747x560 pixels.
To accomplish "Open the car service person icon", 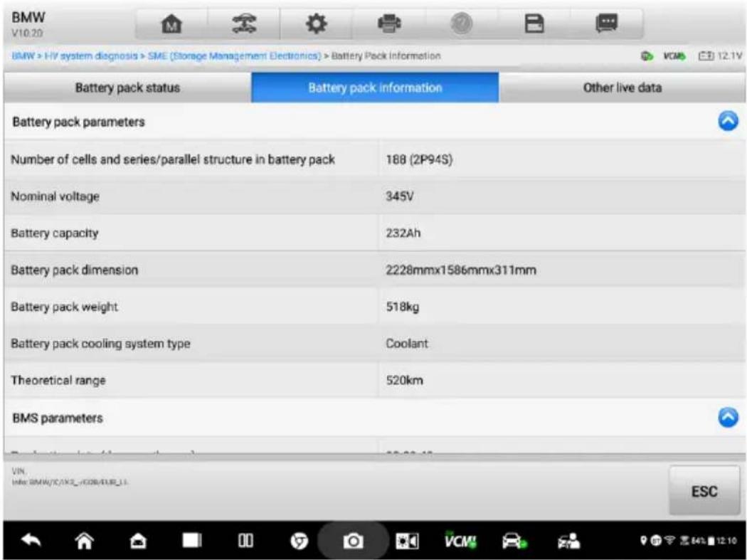I will pos(569,541).
